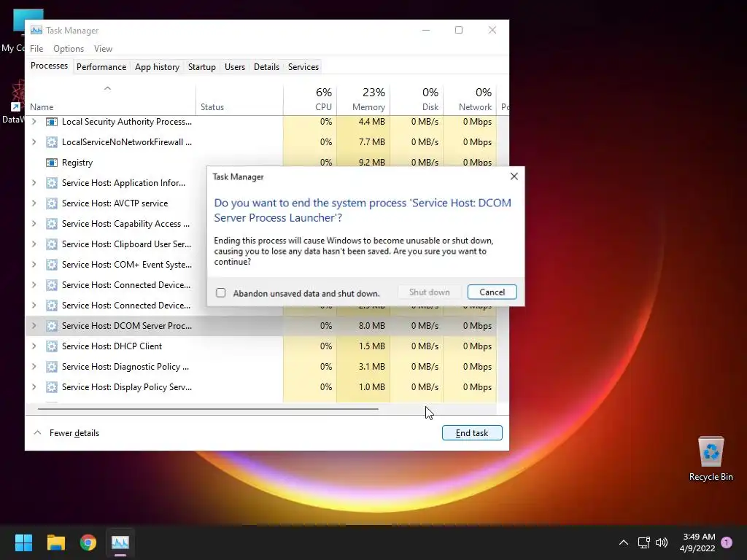This screenshot has width=747, height=560.
Task: Expand the Local Security Authority Process row
Action: [34, 122]
